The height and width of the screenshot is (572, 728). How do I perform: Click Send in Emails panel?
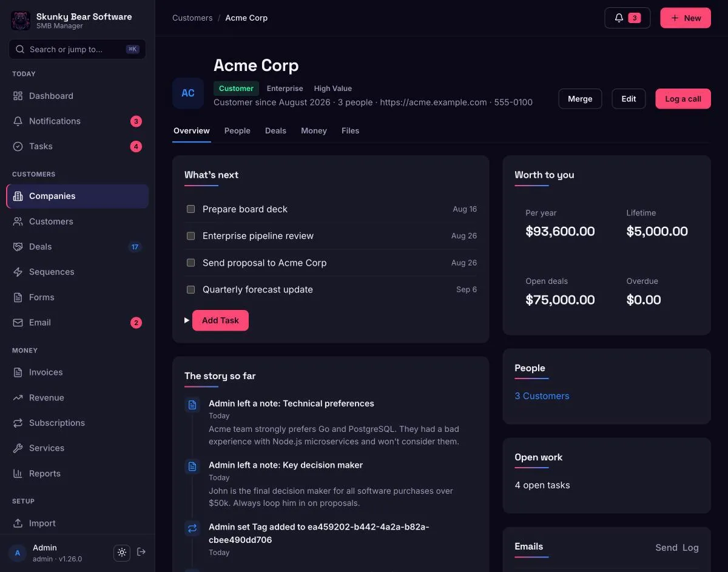coord(666,548)
